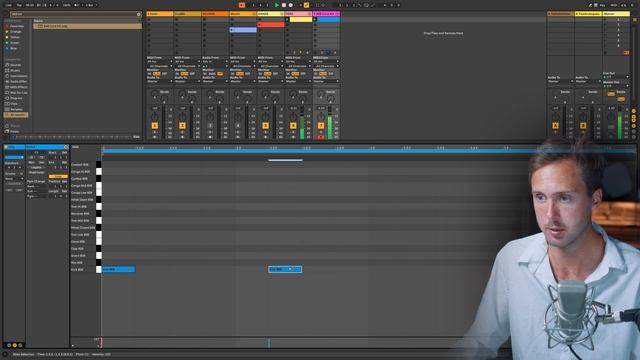This screenshot has height=360, width=640.
Task: Click the Dupl.Loop button in Notes box
Action: pyautogui.click(x=36, y=172)
